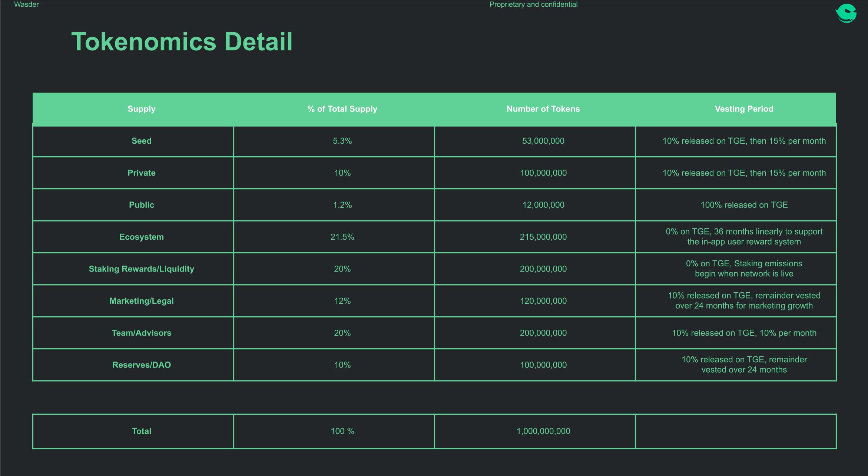Select the Number of Tokens header
The image size is (868, 476).
coord(543,109)
